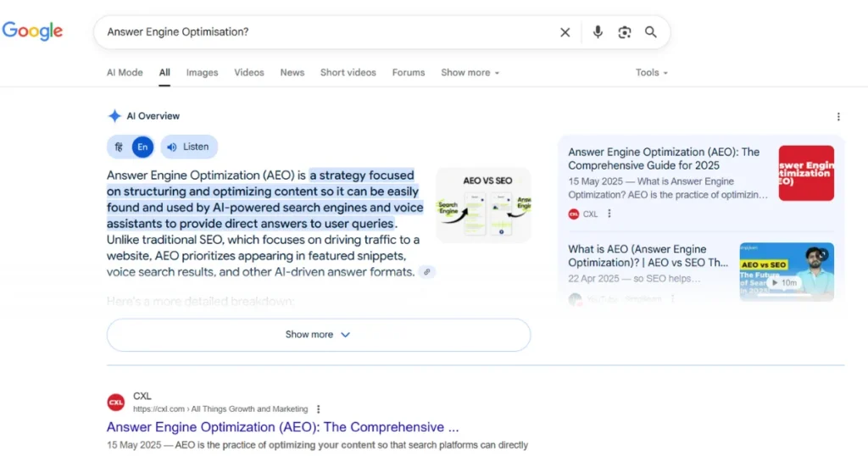Open CXL Comprehensive Guide for 2025 card
The width and height of the screenshot is (868, 456).
pyautogui.click(x=664, y=158)
